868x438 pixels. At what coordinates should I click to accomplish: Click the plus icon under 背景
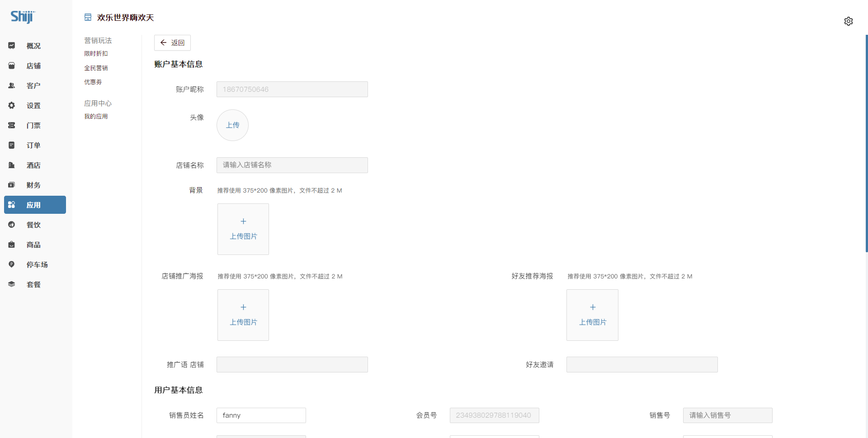(243, 221)
